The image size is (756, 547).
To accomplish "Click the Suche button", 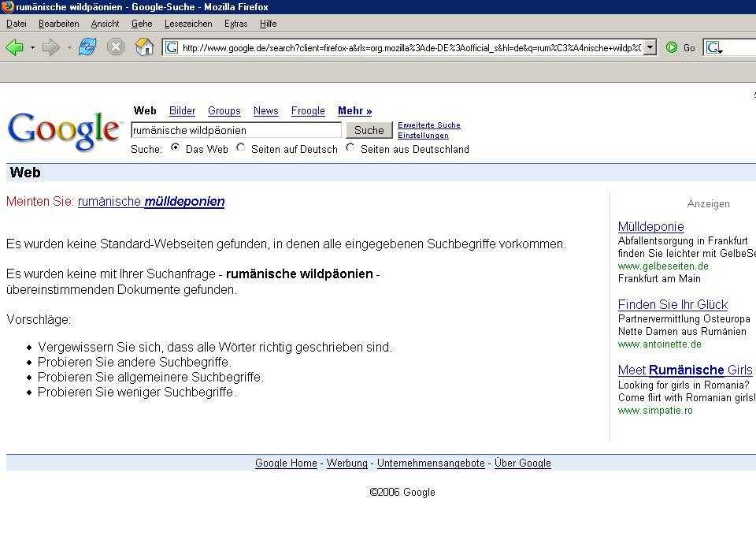I will coord(369,130).
